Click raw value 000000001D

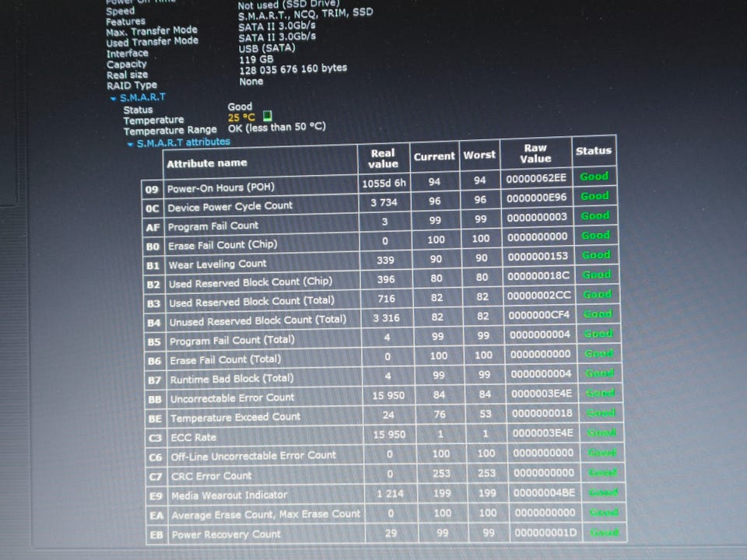click(546, 533)
